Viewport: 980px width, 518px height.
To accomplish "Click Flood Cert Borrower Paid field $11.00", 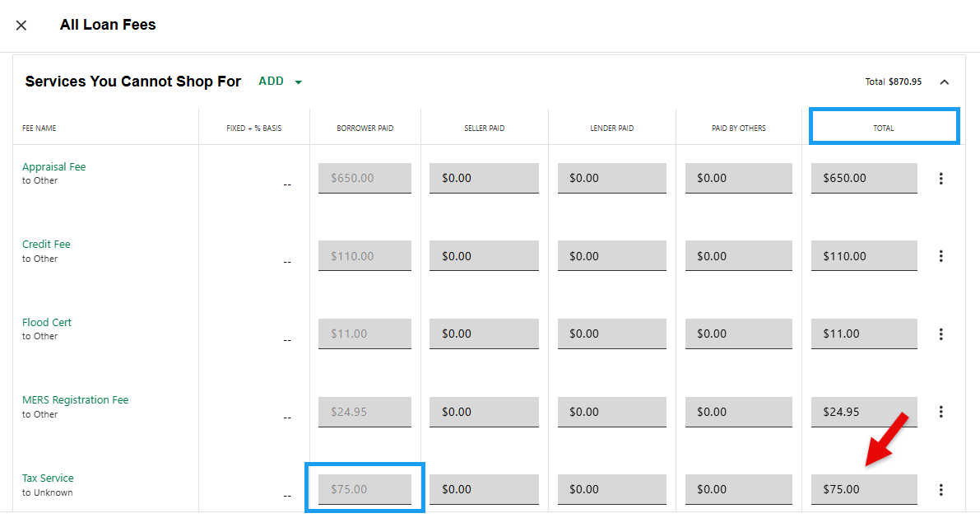I will click(365, 334).
